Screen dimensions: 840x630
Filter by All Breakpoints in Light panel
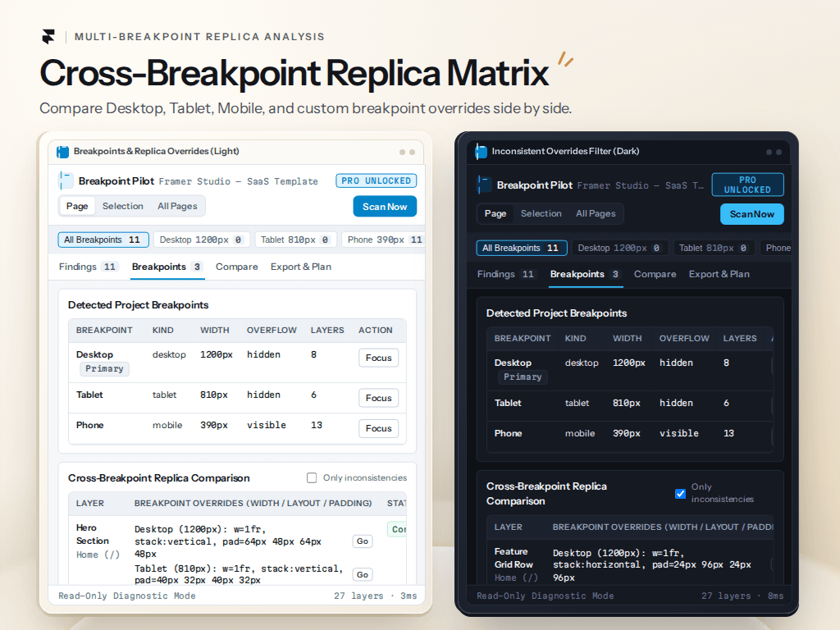click(x=103, y=240)
